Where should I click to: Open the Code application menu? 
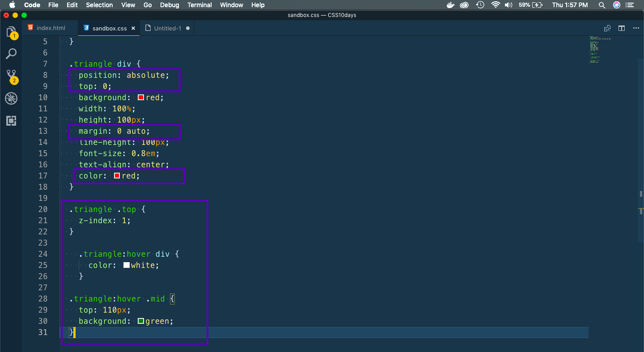pyautogui.click(x=32, y=5)
